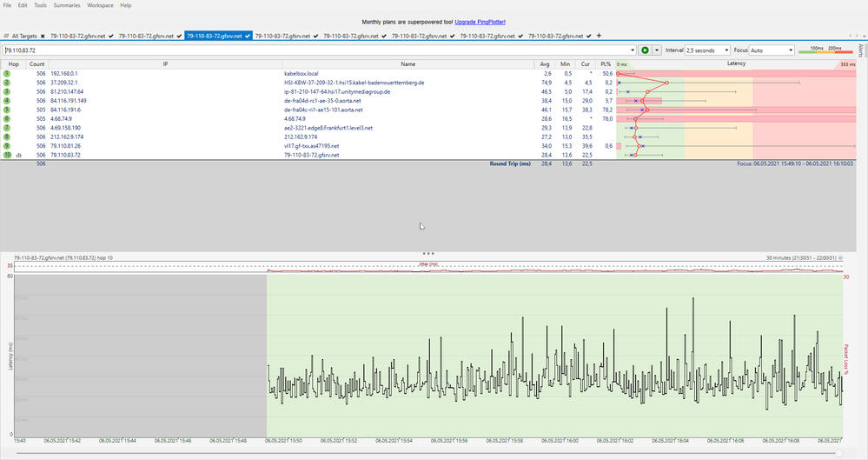
Task: Open the Summaries menu
Action: click(66, 5)
